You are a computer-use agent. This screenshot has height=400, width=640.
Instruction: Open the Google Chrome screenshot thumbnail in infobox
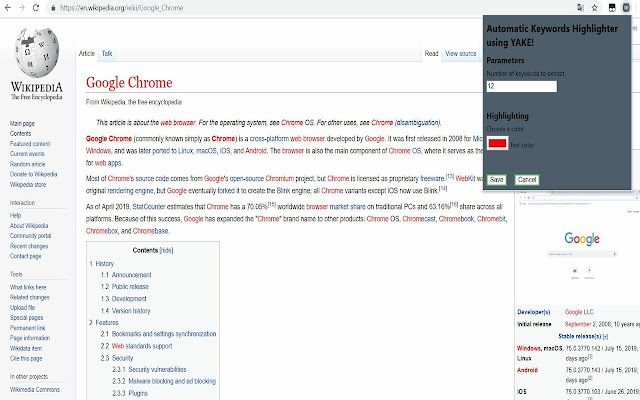click(577, 245)
